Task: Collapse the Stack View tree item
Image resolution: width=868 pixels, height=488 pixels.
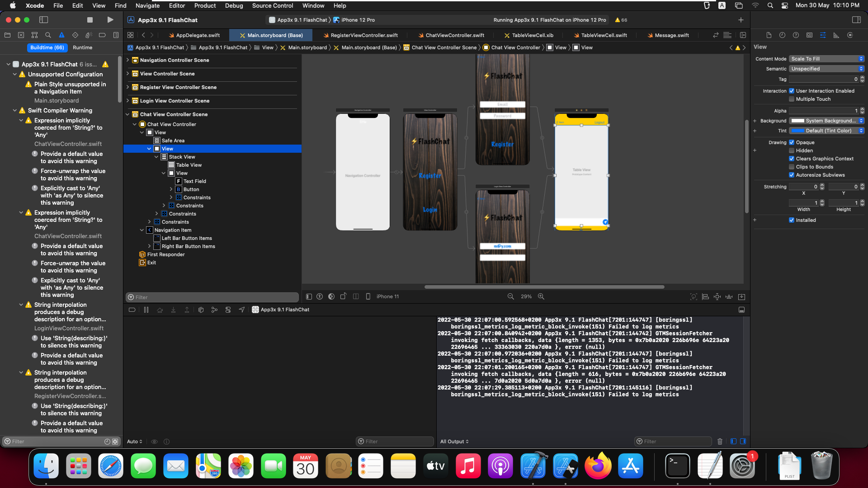Action: click(156, 157)
